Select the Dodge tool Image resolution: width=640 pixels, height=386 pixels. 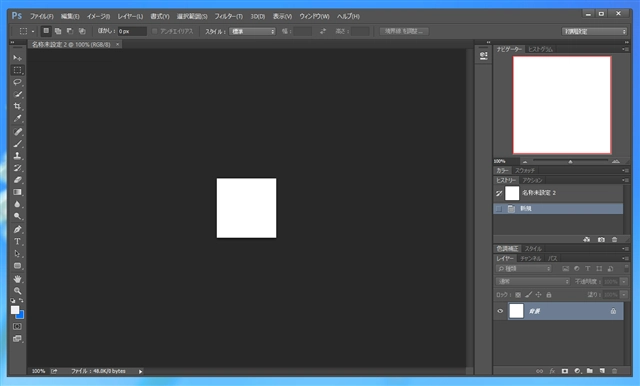(17, 216)
